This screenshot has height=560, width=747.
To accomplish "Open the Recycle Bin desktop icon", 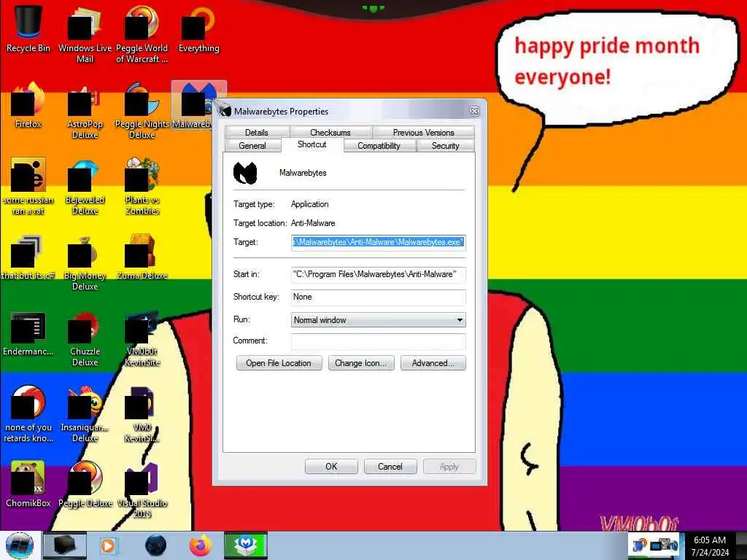I will 28,28.
